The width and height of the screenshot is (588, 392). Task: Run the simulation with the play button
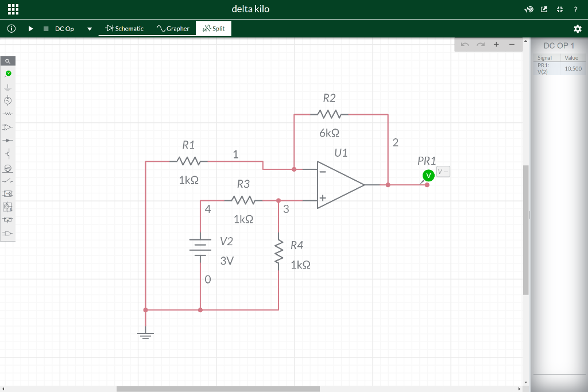(x=30, y=28)
